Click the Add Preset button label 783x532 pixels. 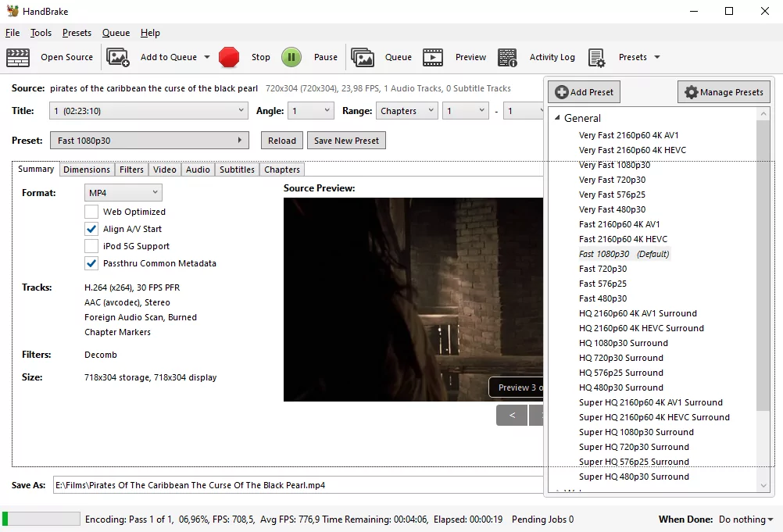pos(592,92)
